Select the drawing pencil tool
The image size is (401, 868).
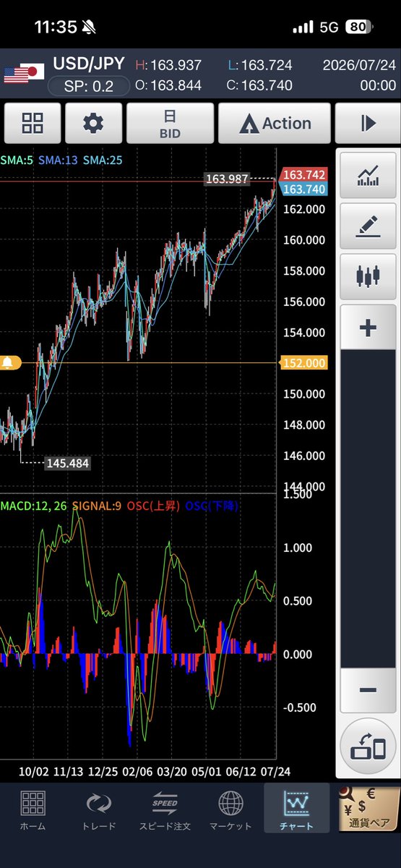click(368, 226)
